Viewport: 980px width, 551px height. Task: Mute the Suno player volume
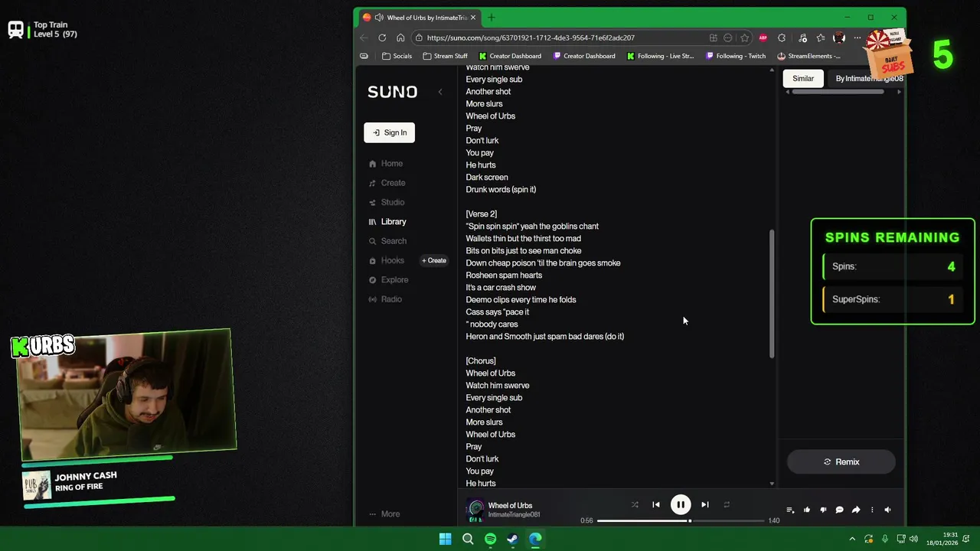[888, 510]
